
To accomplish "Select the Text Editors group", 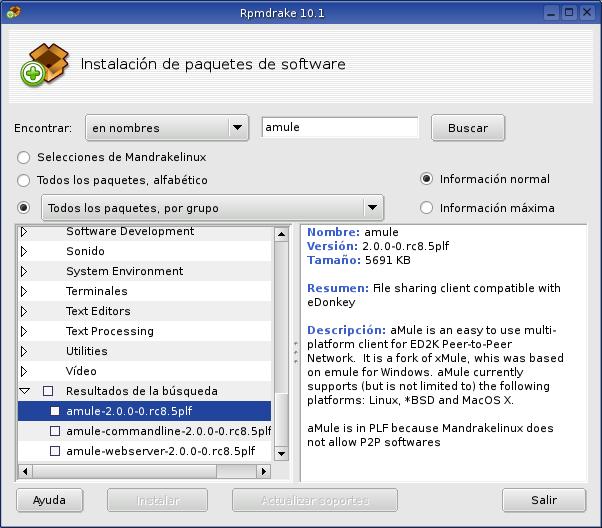I will [98, 311].
